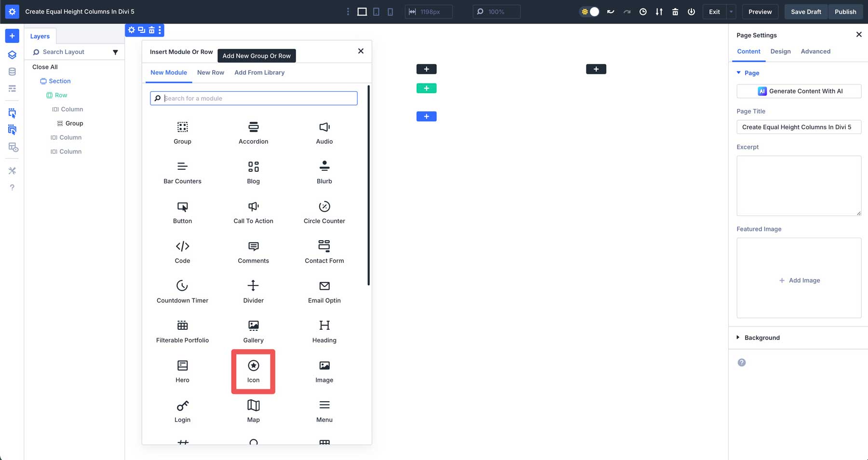The width and height of the screenshot is (868, 460).
Task: Open the trash icon in the top bar
Action: [675, 12]
